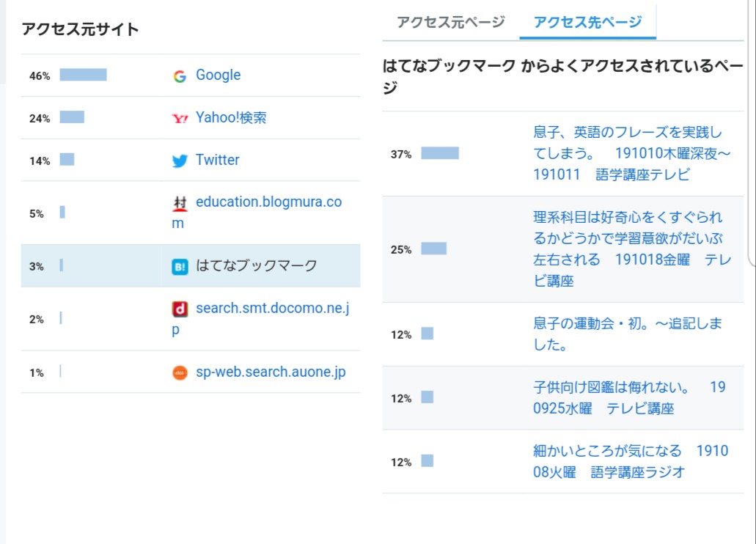The height and width of the screenshot is (544, 756).
Task: Open the sp-web.search.auone.jp link
Action: tap(270, 372)
